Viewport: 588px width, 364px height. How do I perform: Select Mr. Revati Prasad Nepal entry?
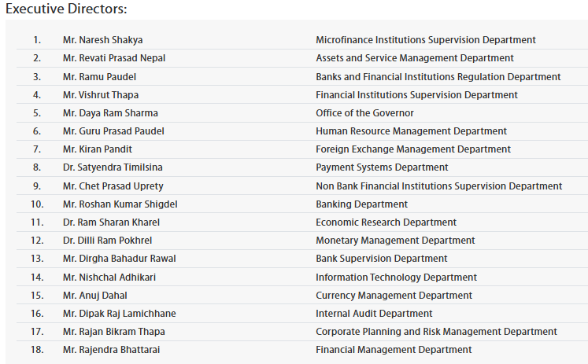(113, 58)
